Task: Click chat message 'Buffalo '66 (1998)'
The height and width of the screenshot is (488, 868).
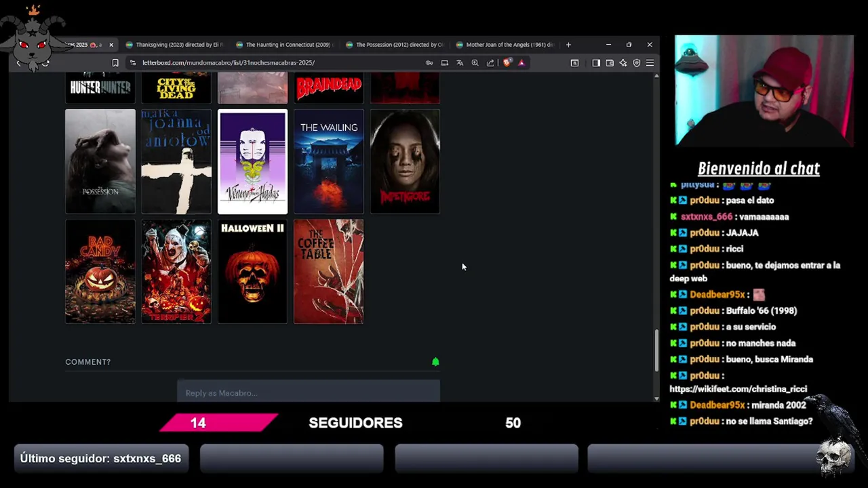Action: click(762, 310)
